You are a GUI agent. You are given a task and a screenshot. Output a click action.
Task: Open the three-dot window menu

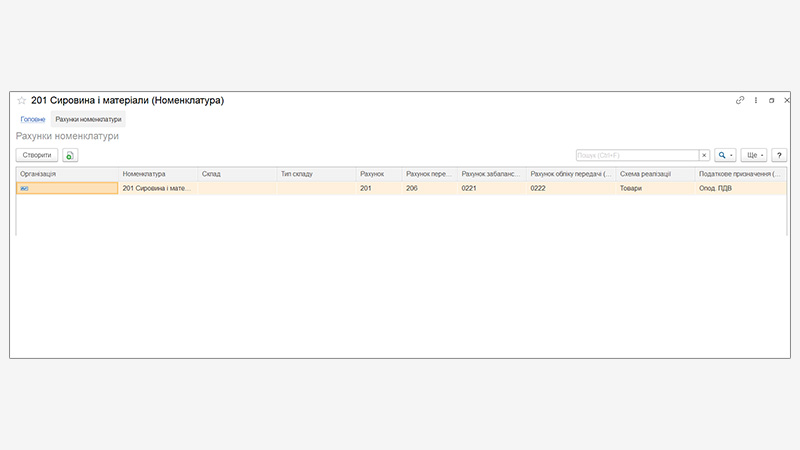756,101
